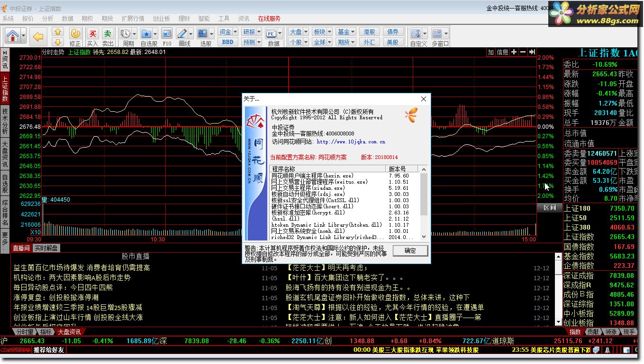Image resolution: width=644 pixels, height=364 pixels.
Task: Click the BBD toolbar button
Action: tap(227, 42)
